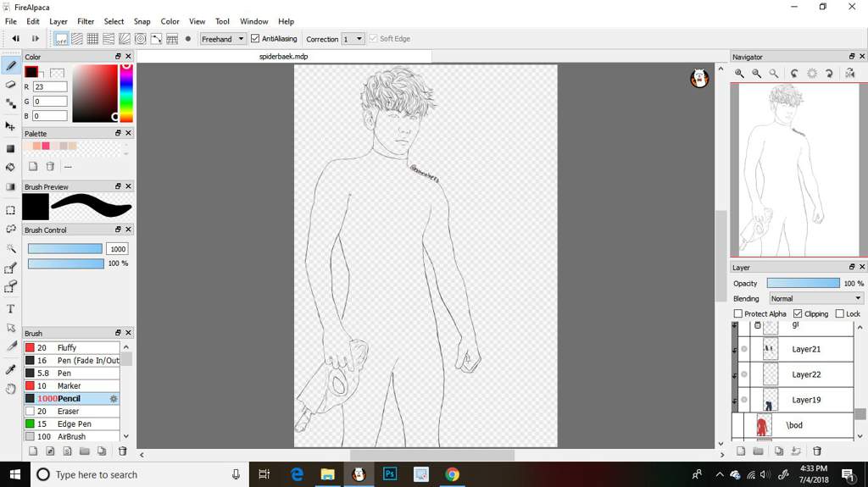Toggle visibility of Layer21
868x487 pixels.
[x=744, y=349]
